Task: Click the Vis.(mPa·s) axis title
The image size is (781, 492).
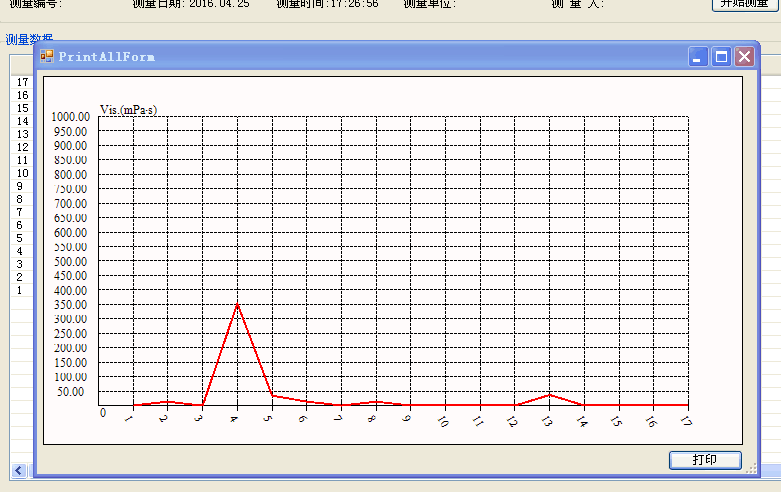Action: click(128, 109)
